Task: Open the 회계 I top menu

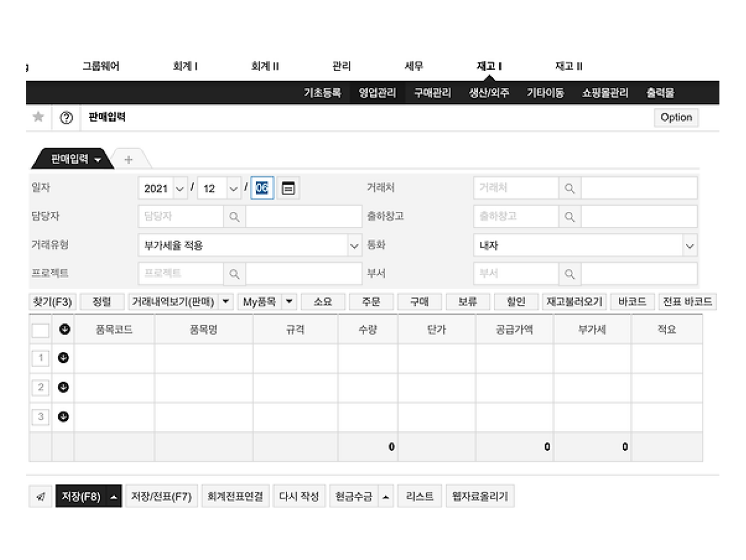Action: [x=185, y=67]
